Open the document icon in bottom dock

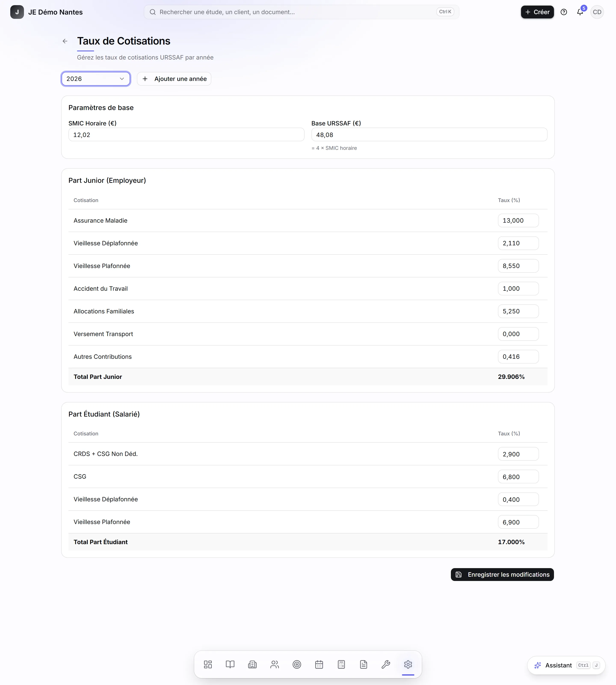tap(364, 664)
